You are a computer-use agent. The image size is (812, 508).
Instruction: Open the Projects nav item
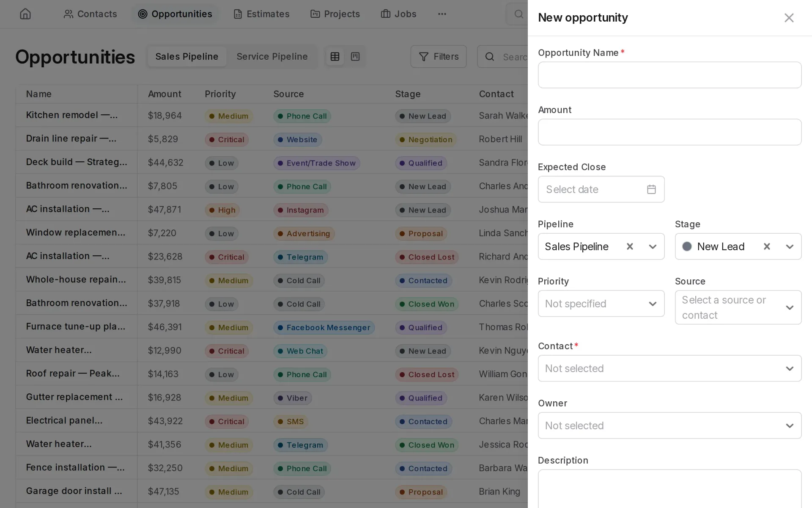335,14
